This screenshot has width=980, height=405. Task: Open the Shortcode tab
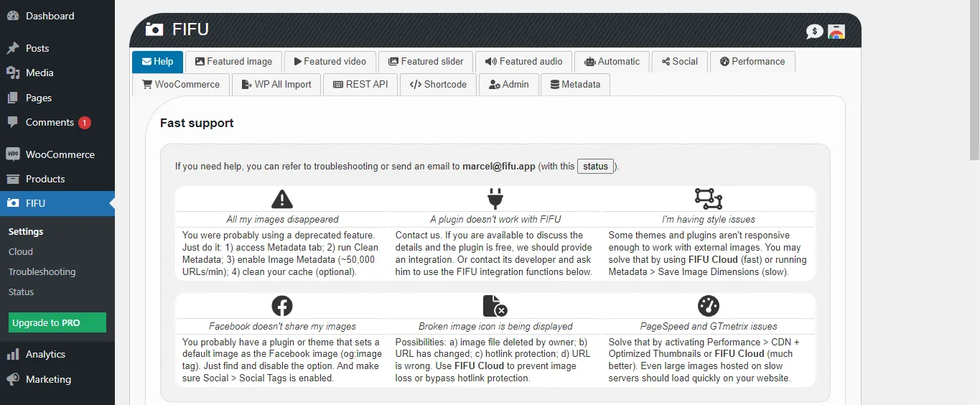[438, 85]
